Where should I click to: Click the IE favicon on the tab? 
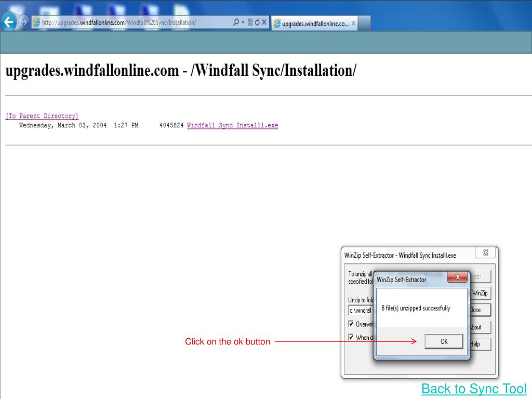coord(277,23)
